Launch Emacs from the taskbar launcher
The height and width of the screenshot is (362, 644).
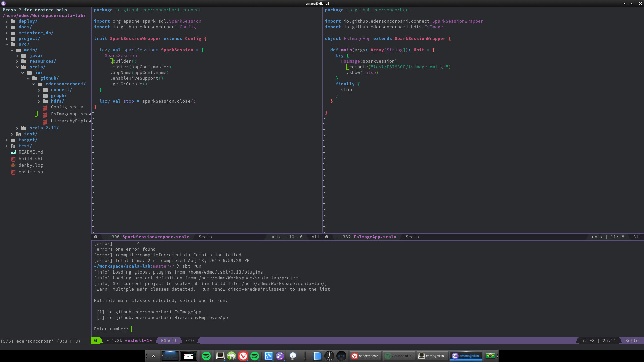tap(280, 356)
